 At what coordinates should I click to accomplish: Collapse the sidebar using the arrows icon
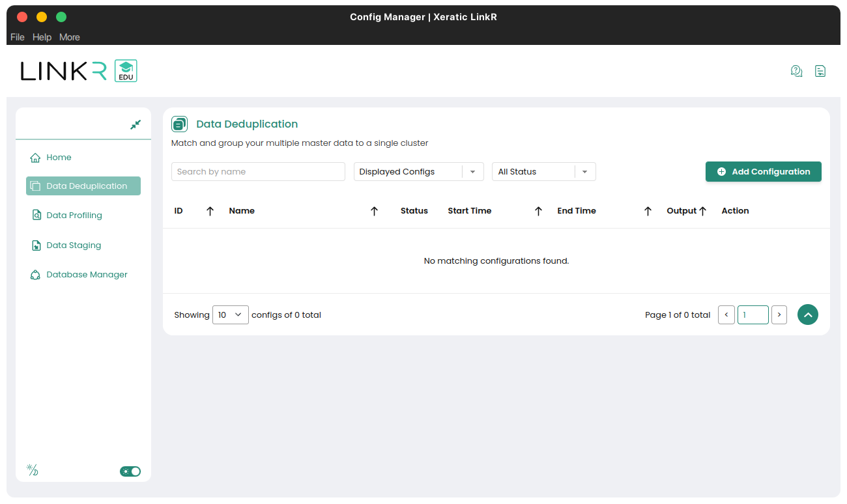(136, 124)
